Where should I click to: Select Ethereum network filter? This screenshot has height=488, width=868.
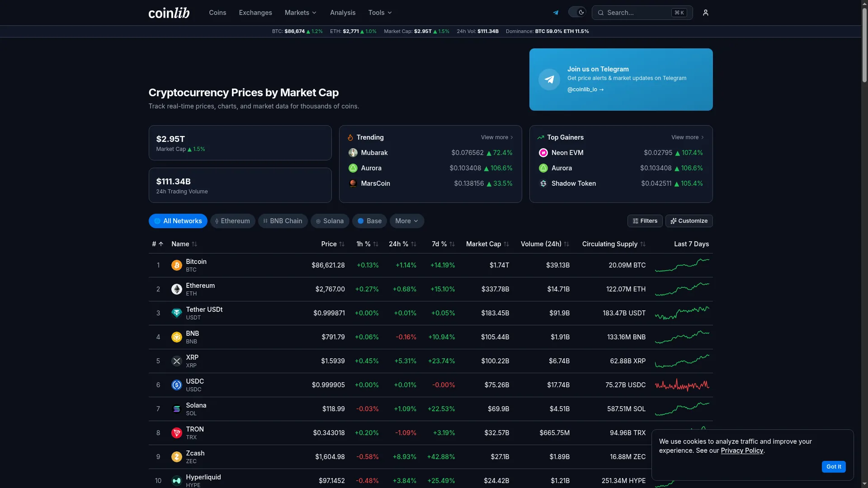[233, 221]
